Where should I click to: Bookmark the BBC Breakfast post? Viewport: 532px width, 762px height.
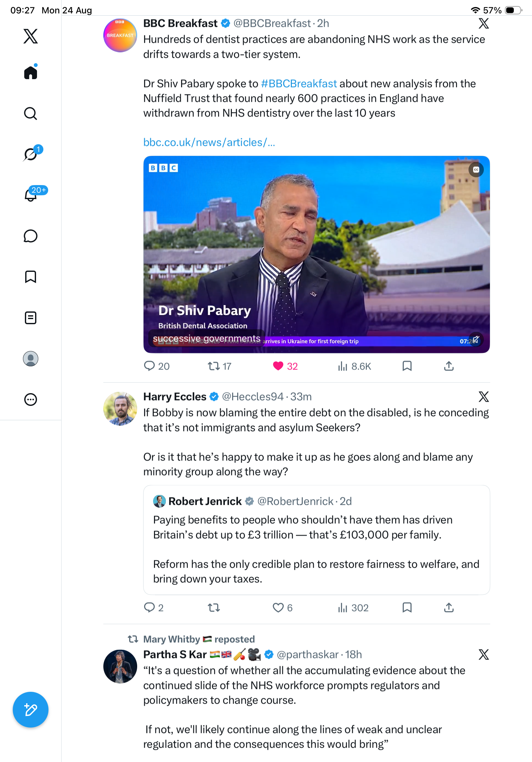[407, 366]
